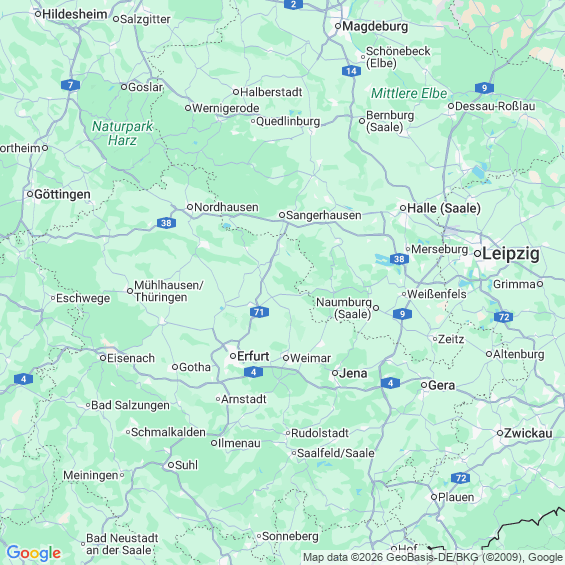Click the Göttingen city marker
This screenshot has height=565, width=565.
tap(30, 194)
